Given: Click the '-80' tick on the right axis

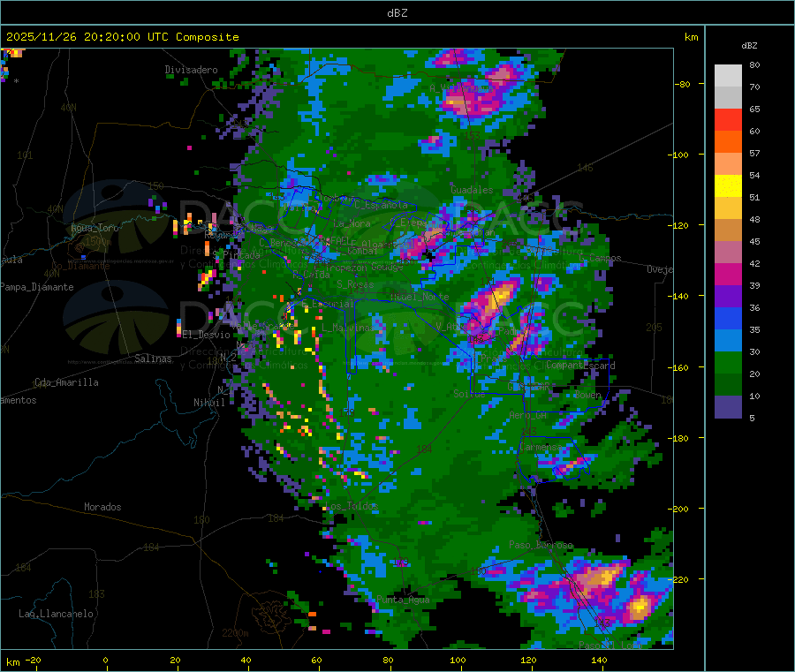Looking at the screenshot, I should [x=683, y=84].
